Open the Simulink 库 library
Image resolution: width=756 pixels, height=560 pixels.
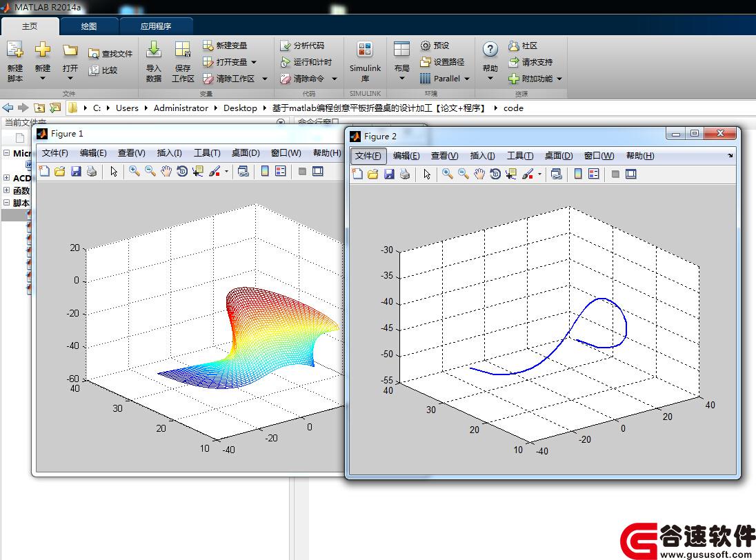pos(365,61)
